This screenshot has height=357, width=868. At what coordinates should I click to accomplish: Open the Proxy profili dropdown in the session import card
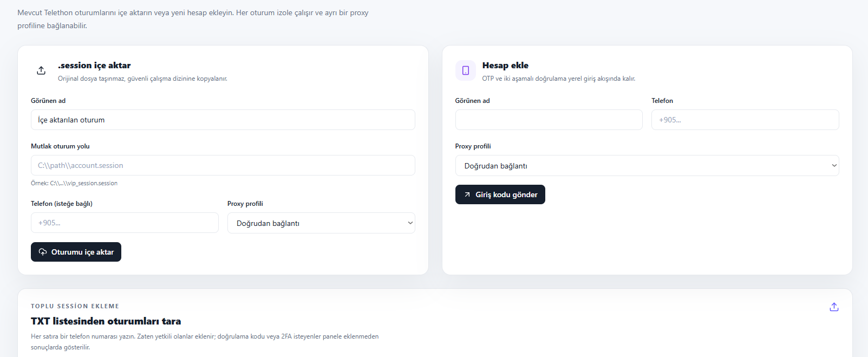(321, 223)
